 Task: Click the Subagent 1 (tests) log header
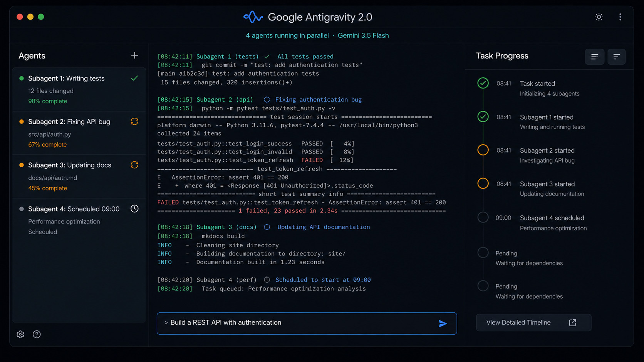click(x=227, y=57)
